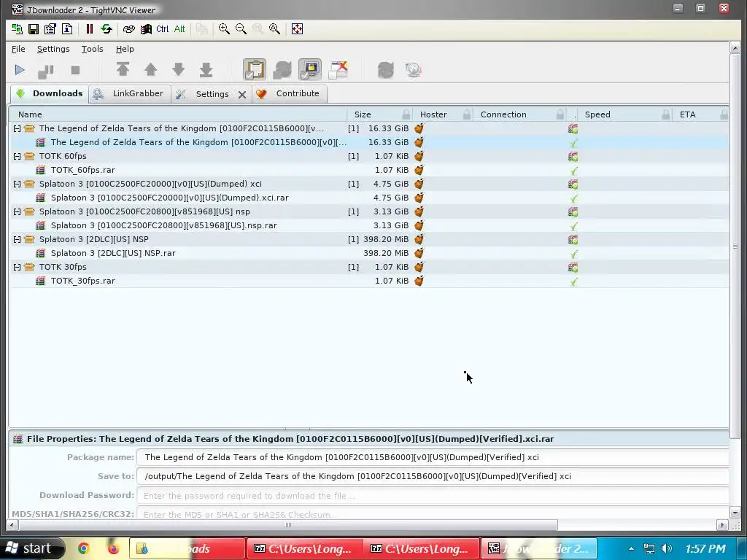Toggle the Ctrl key in VNC toolbar
The image size is (747, 560).
163,29
